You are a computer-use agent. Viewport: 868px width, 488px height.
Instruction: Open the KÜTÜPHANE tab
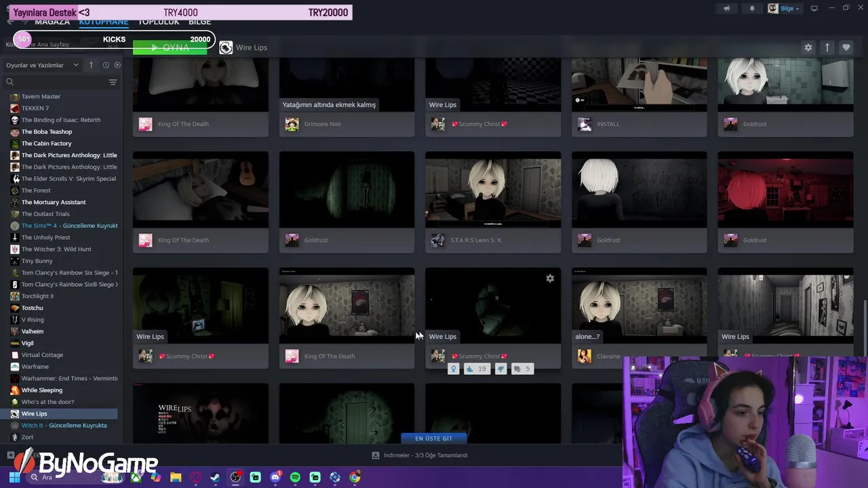click(x=104, y=22)
